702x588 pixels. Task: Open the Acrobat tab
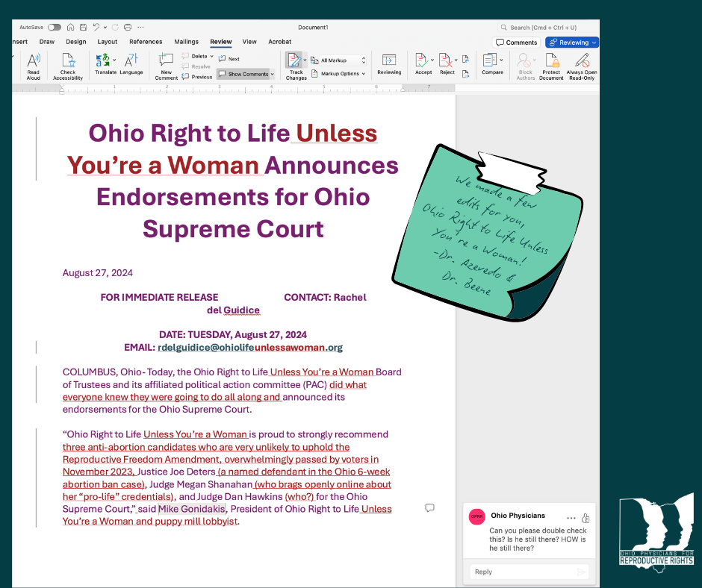point(280,42)
